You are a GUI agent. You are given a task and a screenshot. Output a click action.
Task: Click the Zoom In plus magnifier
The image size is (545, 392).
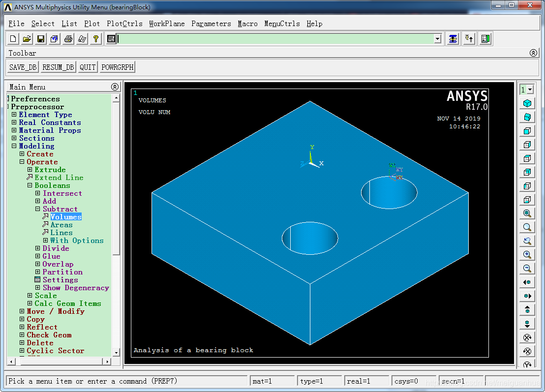527,255
